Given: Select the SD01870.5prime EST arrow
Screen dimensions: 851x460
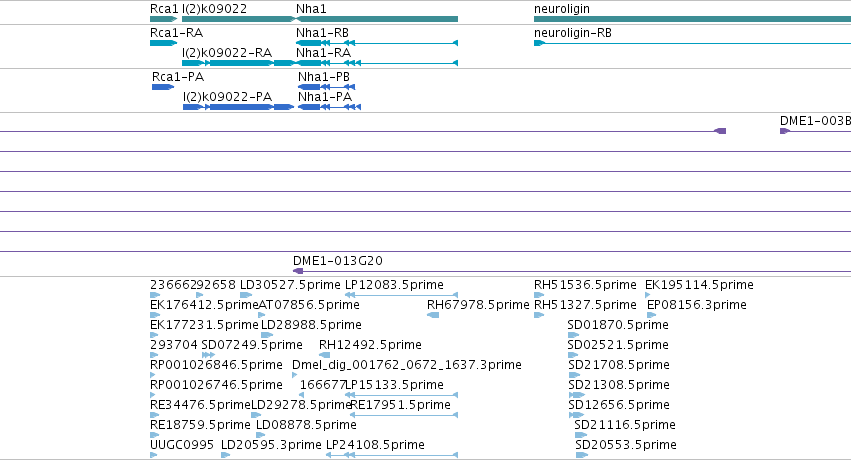Looking at the screenshot, I should coord(573,335).
